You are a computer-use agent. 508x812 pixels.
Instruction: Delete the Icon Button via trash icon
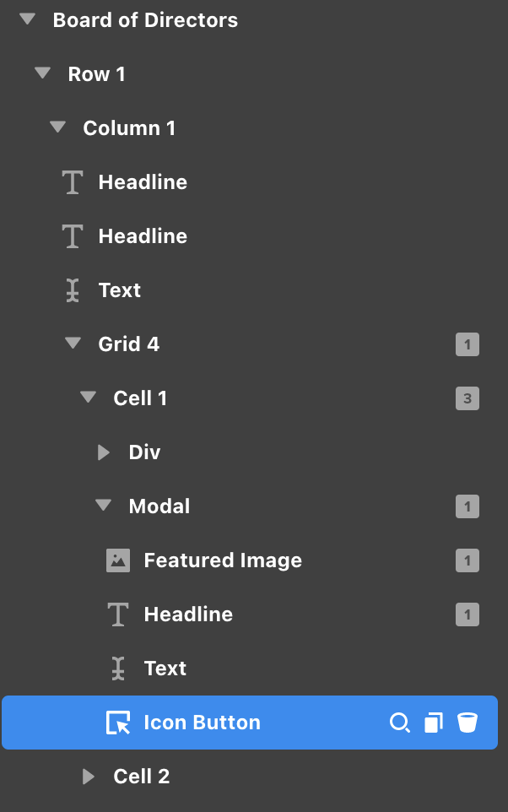(x=467, y=723)
